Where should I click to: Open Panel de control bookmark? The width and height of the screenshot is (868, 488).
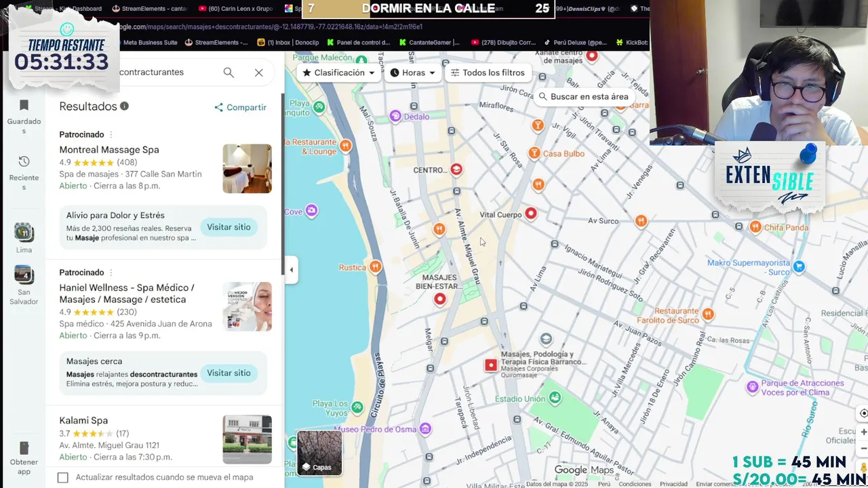point(358,42)
